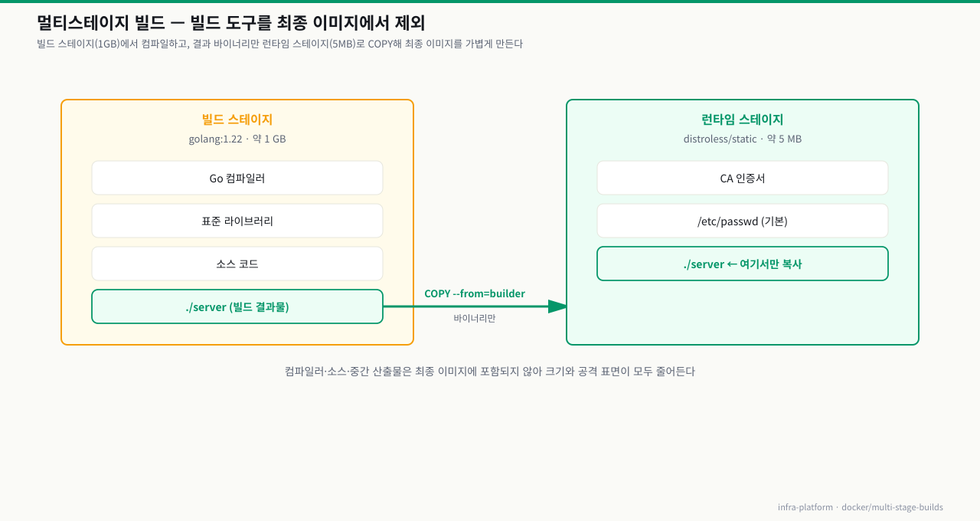Select the '소스 코드' box
Viewport: 980px width, 521px height.
pyautogui.click(x=237, y=264)
